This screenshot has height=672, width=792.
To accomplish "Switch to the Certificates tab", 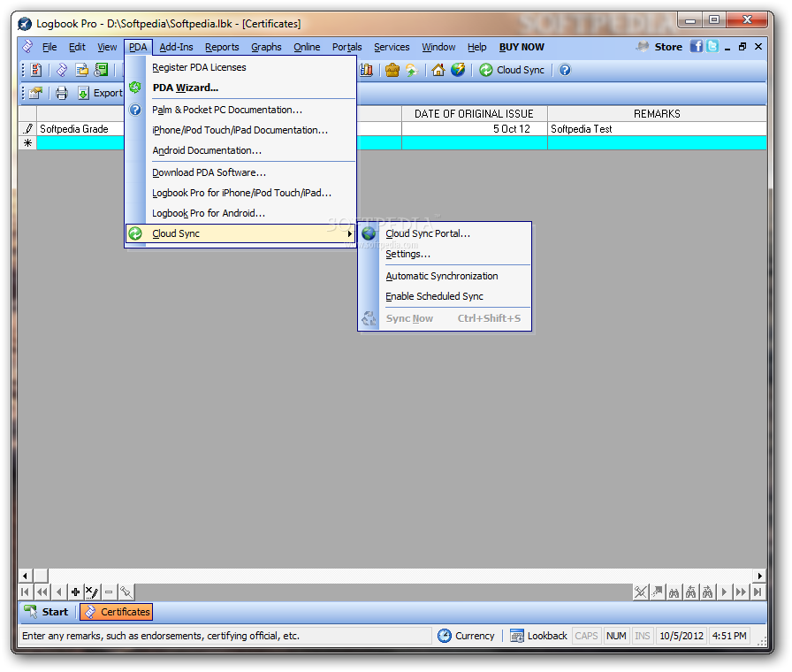I will (x=116, y=612).
